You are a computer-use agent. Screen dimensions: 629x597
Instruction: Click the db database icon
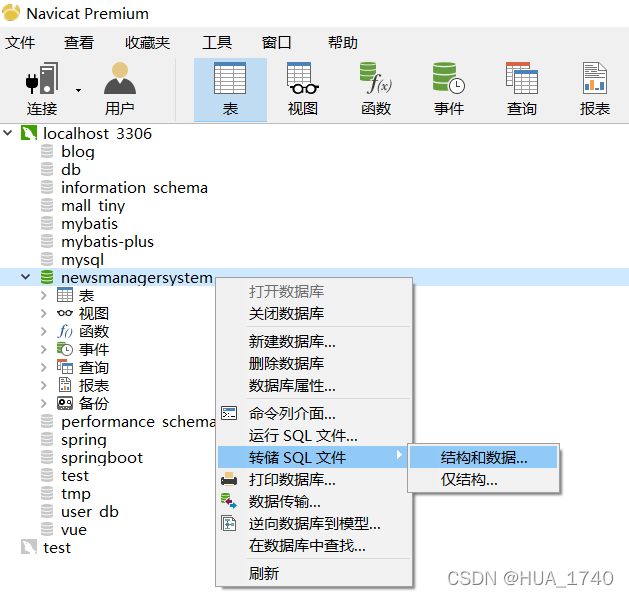coord(47,169)
